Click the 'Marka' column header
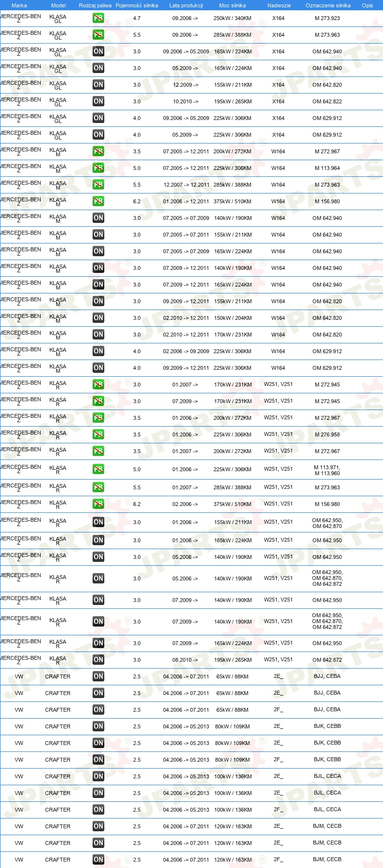This screenshot has height=868, width=383. click(x=19, y=5)
